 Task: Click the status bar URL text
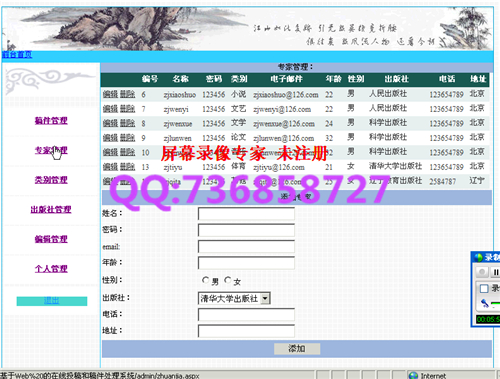click(100, 376)
